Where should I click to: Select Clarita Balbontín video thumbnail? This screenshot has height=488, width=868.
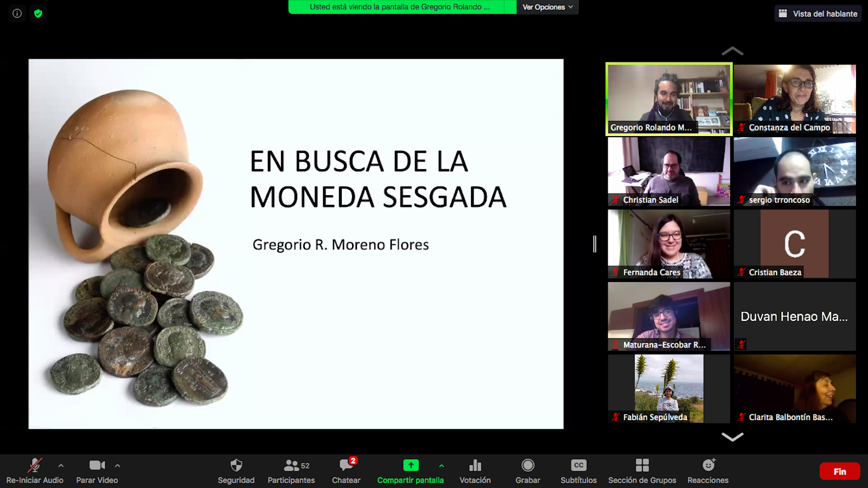[795, 389]
